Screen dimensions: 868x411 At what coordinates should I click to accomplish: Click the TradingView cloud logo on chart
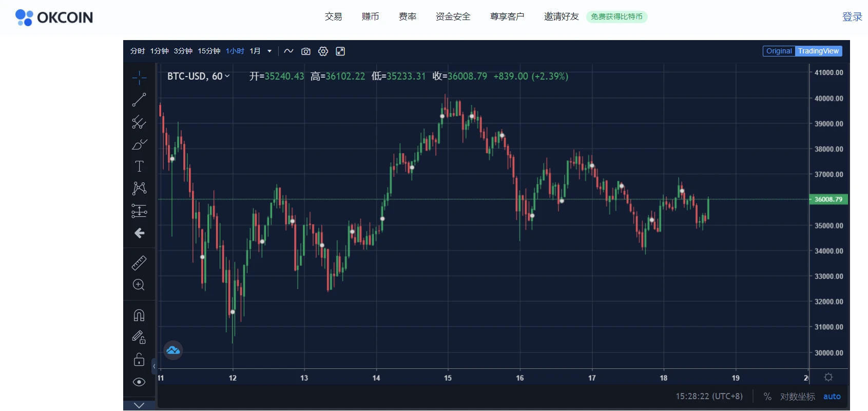(173, 350)
